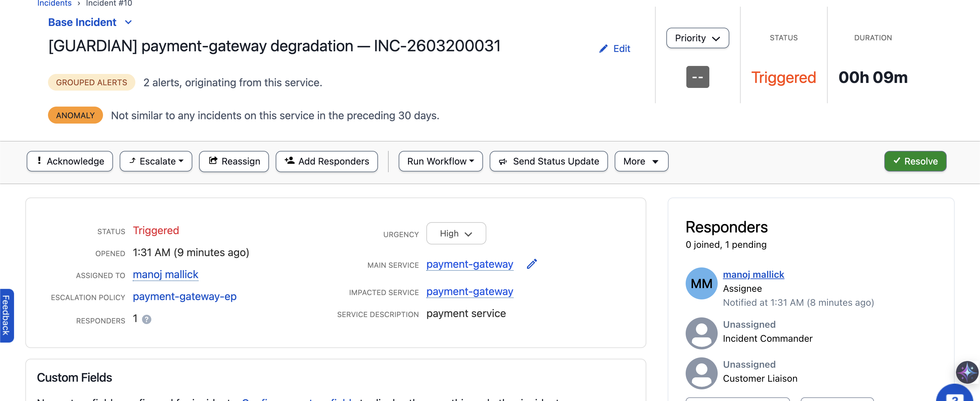Click the pencil icon beside Main Service
Screen dimensions: 980x401
pyautogui.click(x=531, y=264)
